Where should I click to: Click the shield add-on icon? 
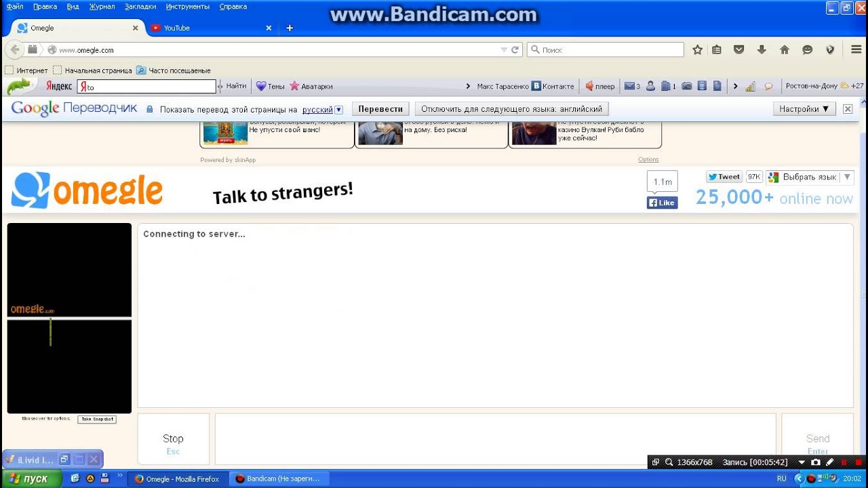pyautogui.click(x=830, y=49)
